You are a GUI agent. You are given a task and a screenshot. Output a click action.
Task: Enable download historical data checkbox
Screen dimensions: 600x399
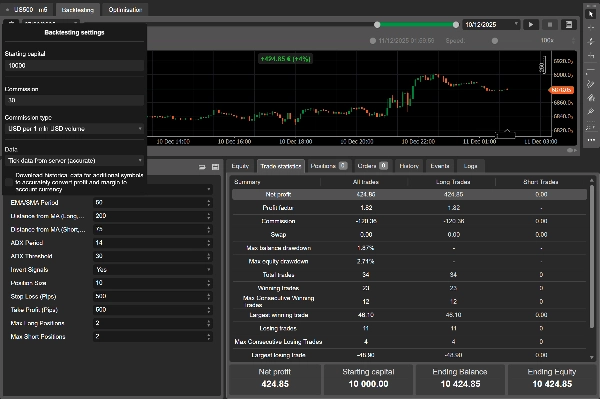pos(9,182)
